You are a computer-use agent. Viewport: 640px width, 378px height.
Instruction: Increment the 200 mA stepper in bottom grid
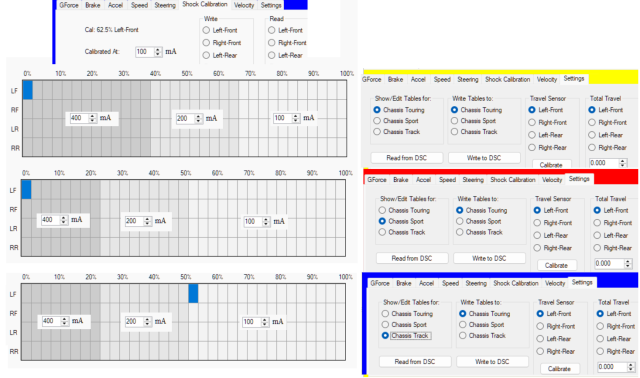pyautogui.click(x=147, y=320)
